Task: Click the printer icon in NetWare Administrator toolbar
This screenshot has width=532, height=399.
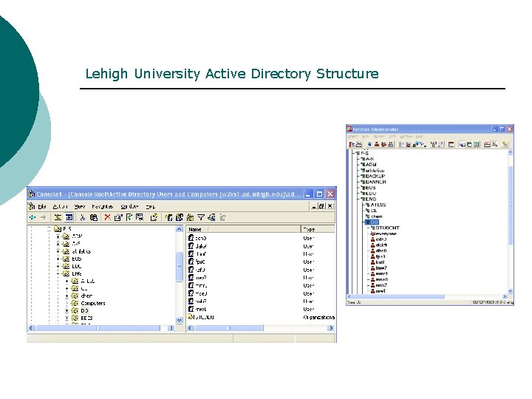Action: (x=358, y=145)
